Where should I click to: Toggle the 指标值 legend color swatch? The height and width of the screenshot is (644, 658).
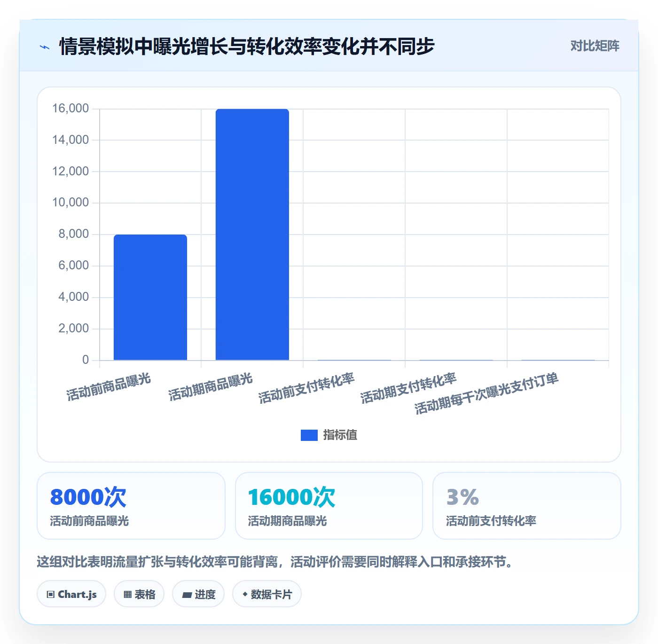[x=309, y=435]
